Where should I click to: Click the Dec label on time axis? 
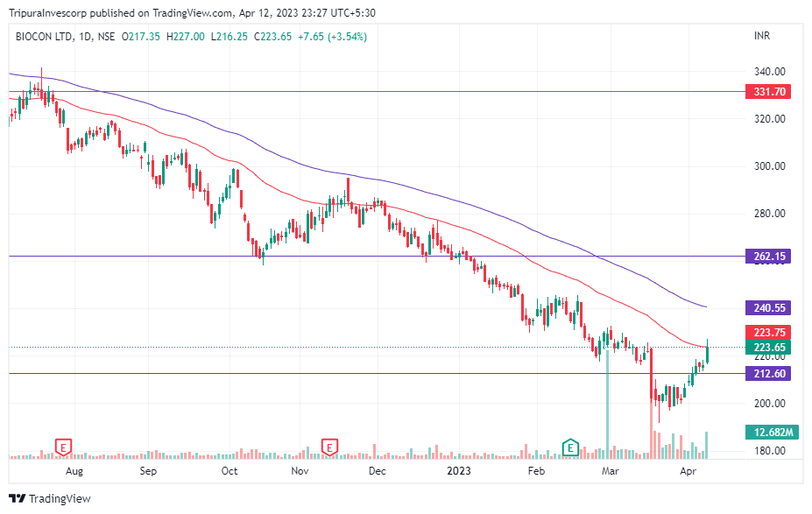377,471
